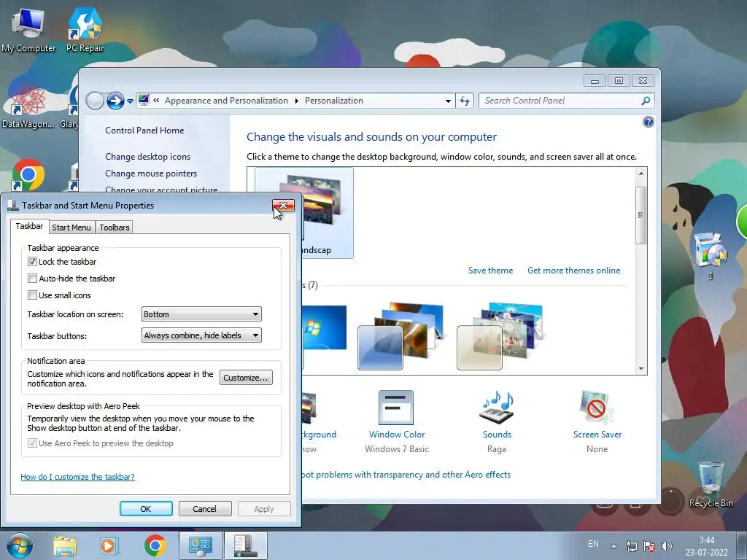Click themes list scroll-up arrow
Viewport: 747px width, 560px height.
tap(641, 174)
